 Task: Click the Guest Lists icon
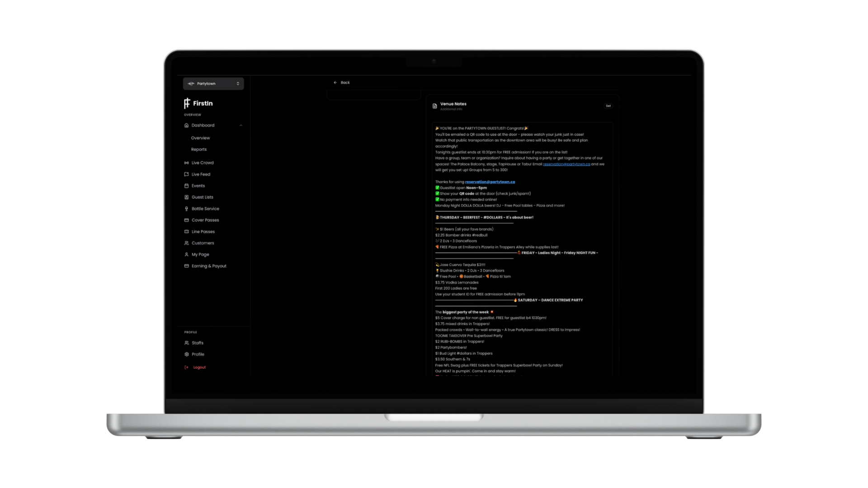[186, 197]
